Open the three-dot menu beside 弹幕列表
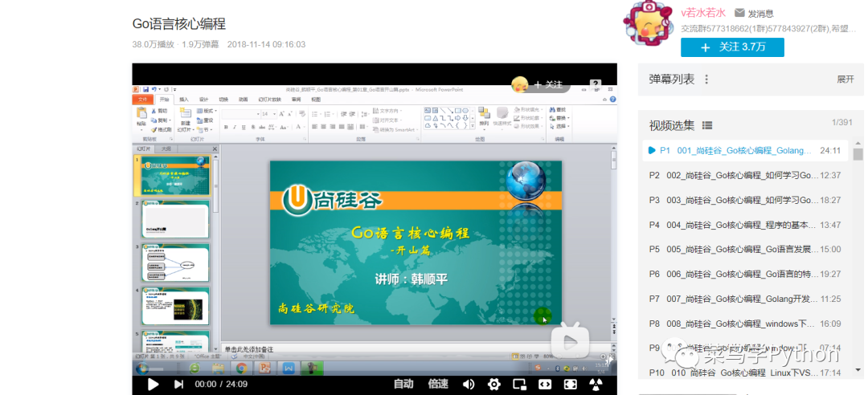This screenshot has width=868, height=395. (x=706, y=79)
